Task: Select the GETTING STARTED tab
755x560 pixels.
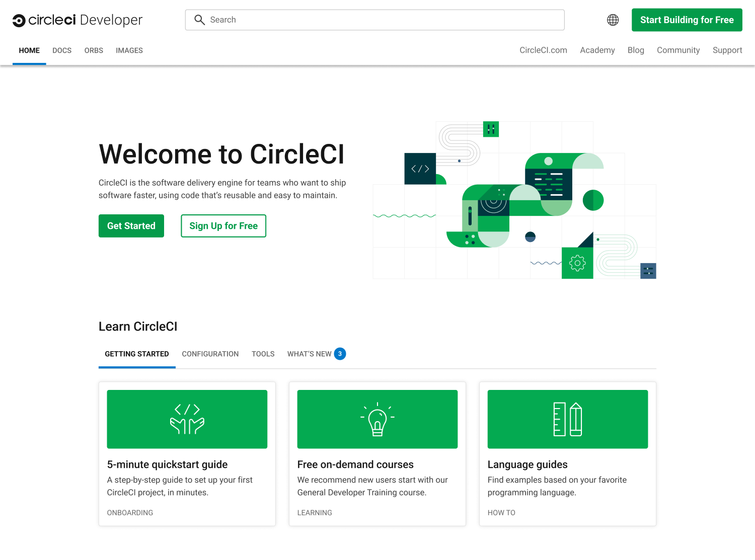Action: [x=137, y=354]
